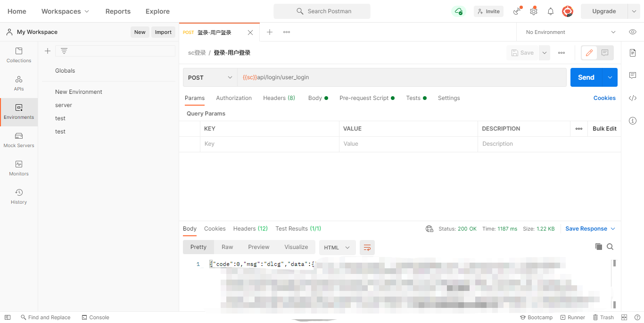644x323 pixels.
Task: Select the New Environment entry
Action: [x=79, y=92]
